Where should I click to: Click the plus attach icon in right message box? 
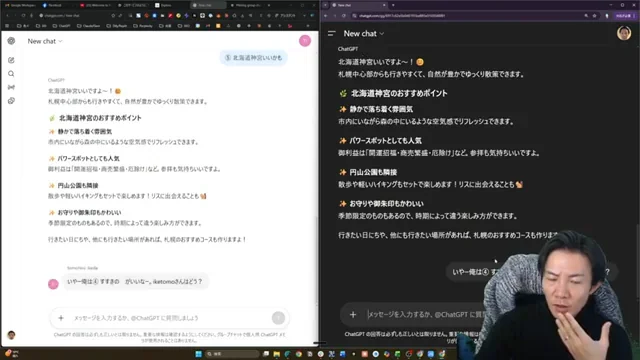pos(353,314)
